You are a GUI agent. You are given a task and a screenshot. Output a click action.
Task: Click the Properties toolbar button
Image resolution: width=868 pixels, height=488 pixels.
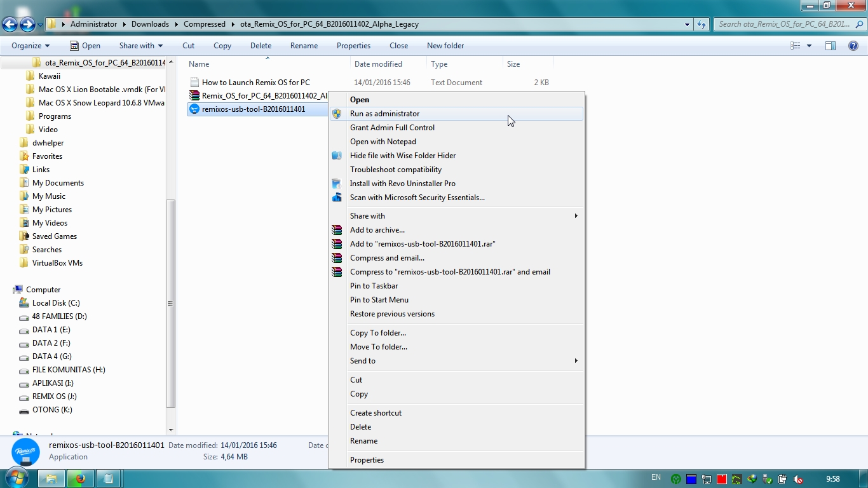point(353,46)
